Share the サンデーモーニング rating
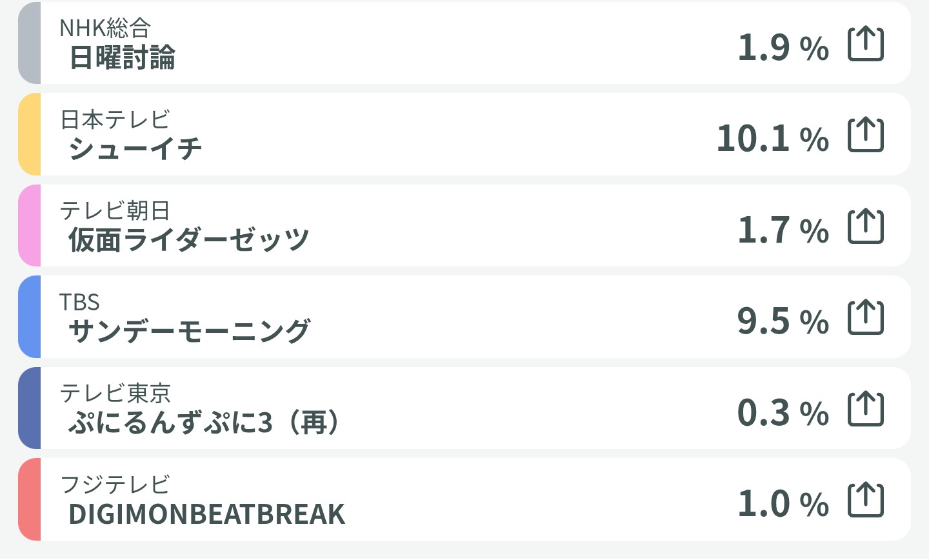929x560 pixels. pyautogui.click(x=865, y=317)
